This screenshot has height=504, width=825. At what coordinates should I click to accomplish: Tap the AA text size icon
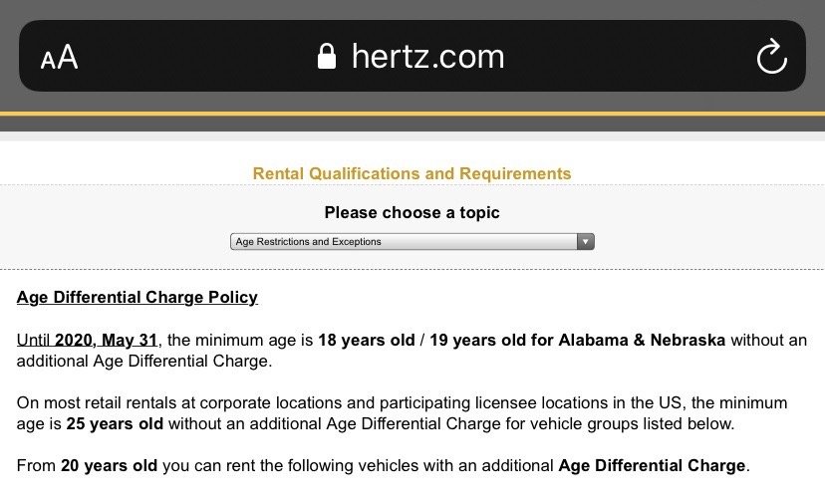click(59, 57)
